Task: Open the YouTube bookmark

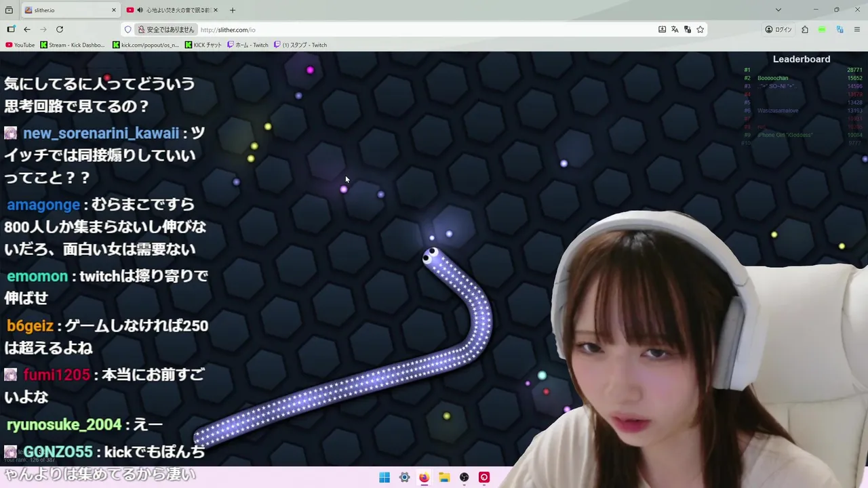Action: [20, 45]
